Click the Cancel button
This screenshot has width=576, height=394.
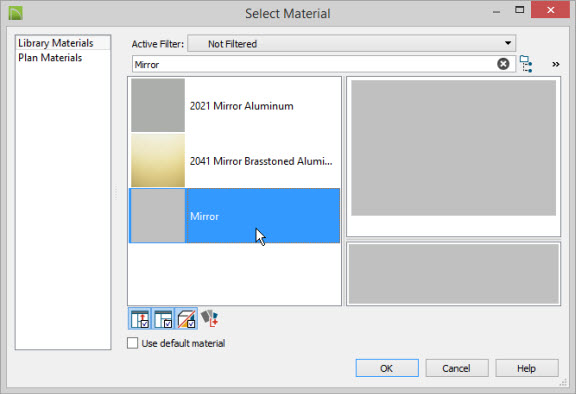[457, 368]
